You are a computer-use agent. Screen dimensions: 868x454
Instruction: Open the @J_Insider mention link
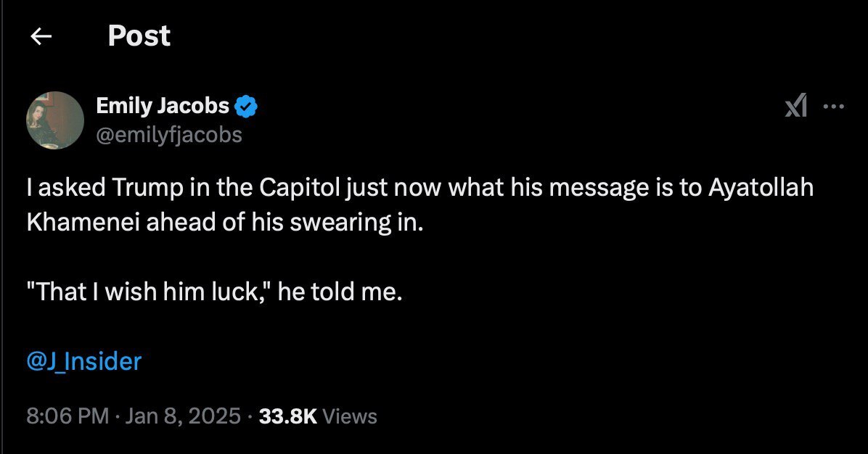pos(83,360)
